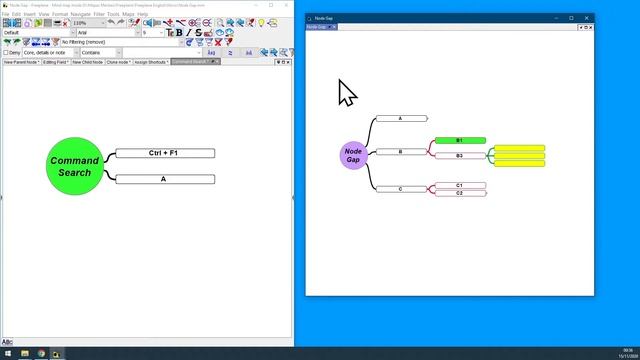640x360 pixels.
Task: Click the add node red plus icon
Action: click(x=168, y=23)
